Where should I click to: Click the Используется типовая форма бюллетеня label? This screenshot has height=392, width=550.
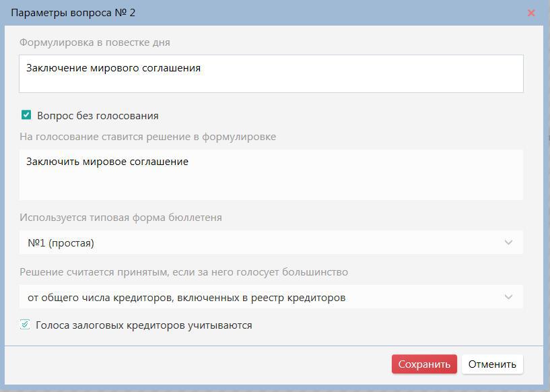coord(121,218)
